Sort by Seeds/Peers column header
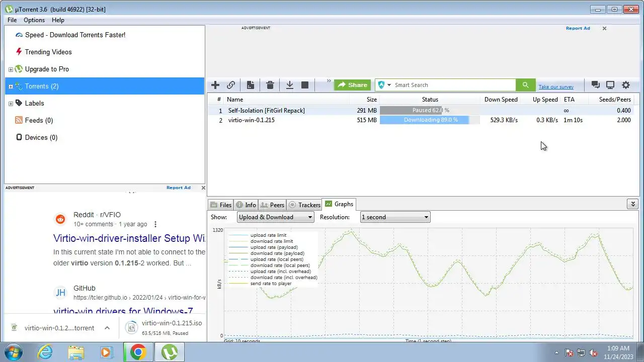644x362 pixels. (x=615, y=100)
